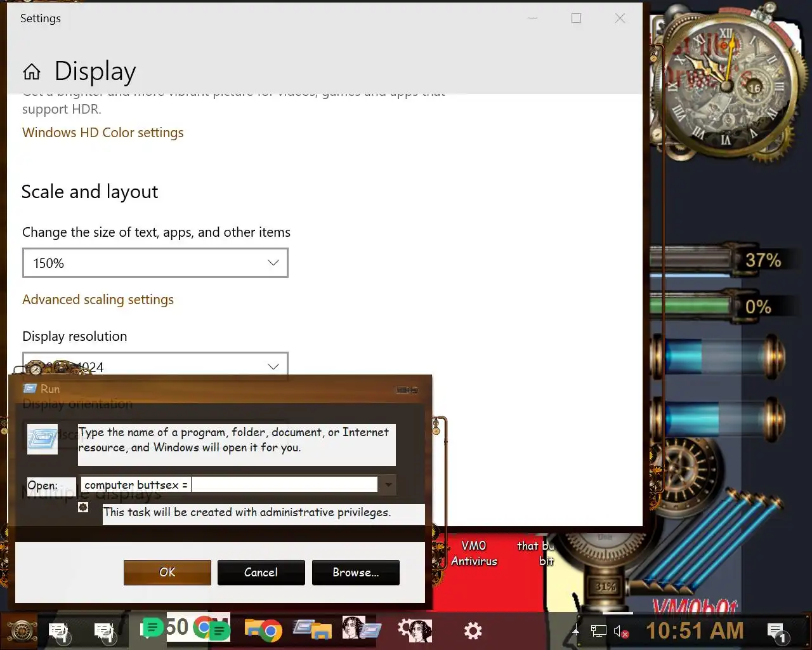
Task: Open the 10:51 AM taskbar clock
Action: click(x=695, y=631)
